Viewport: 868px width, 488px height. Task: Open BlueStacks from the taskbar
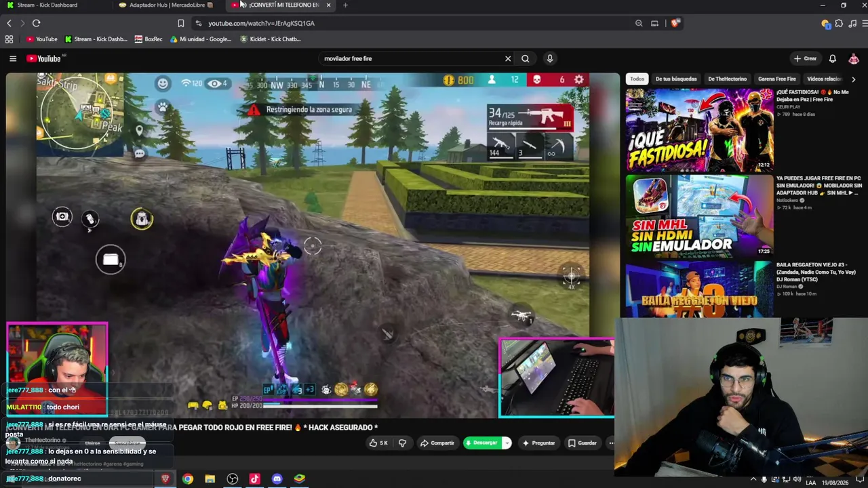tap(300, 479)
